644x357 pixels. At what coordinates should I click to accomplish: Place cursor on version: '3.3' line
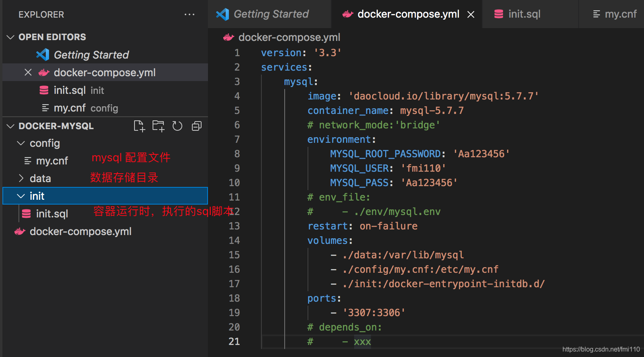[301, 53]
